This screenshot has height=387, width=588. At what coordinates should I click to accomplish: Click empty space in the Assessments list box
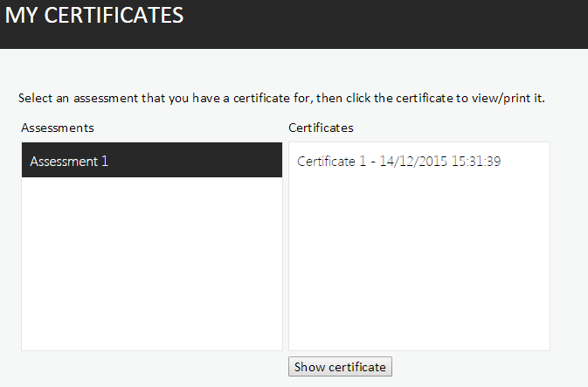pos(152,262)
